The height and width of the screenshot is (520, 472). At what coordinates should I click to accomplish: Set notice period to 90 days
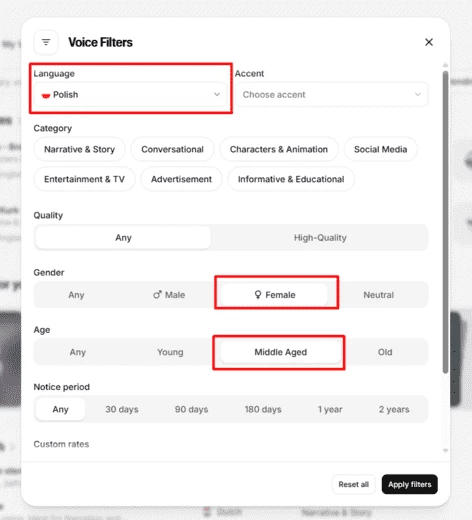coord(191,409)
